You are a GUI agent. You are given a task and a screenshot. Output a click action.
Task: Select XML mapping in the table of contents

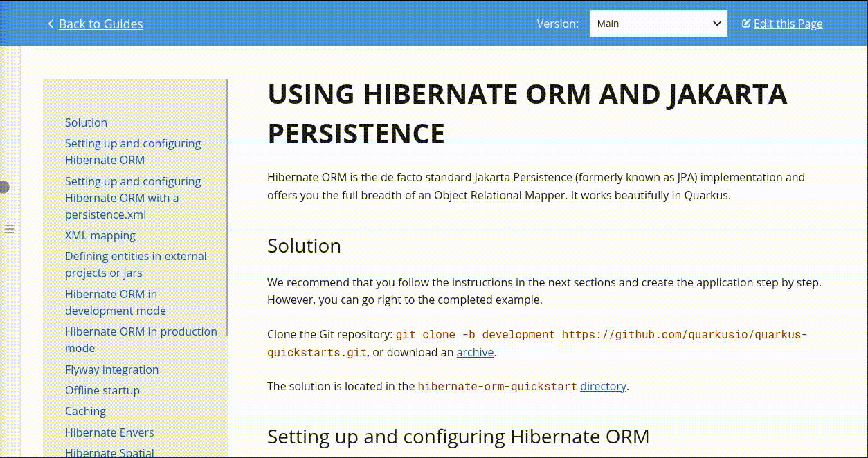point(100,235)
